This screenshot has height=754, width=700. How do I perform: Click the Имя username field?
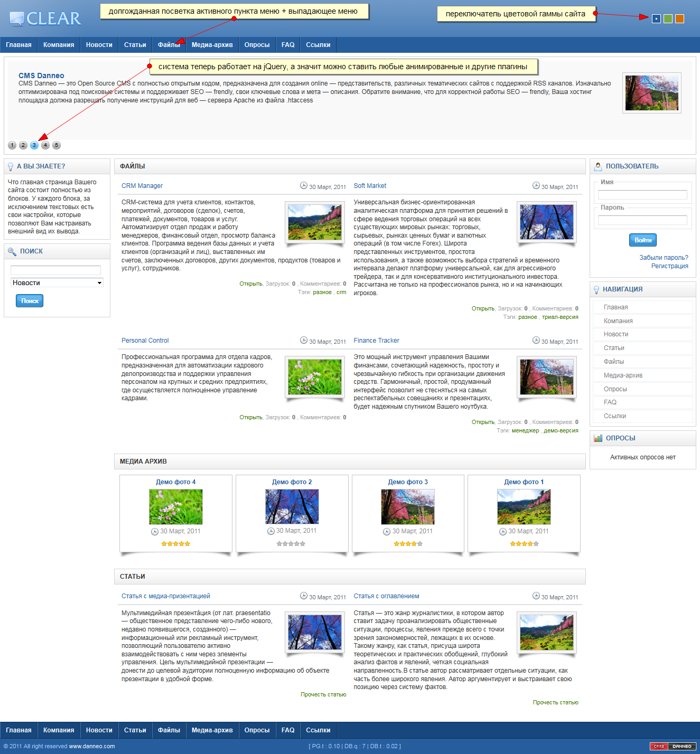[642, 195]
